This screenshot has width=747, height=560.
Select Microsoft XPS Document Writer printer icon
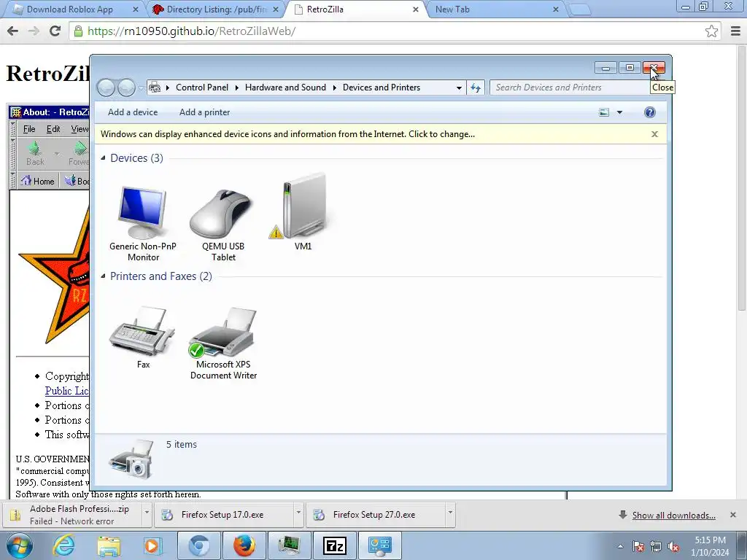pyautogui.click(x=223, y=343)
